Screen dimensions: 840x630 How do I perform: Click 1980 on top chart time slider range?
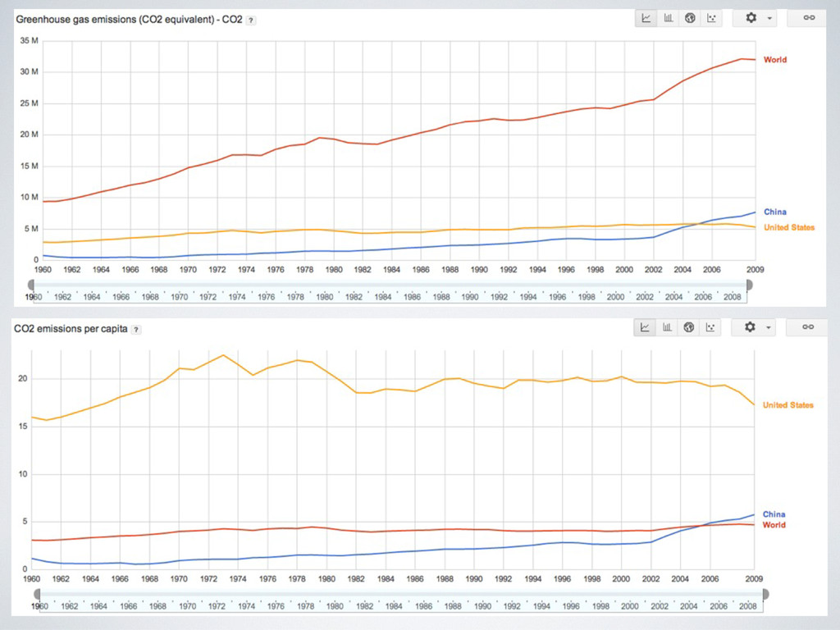click(x=325, y=297)
